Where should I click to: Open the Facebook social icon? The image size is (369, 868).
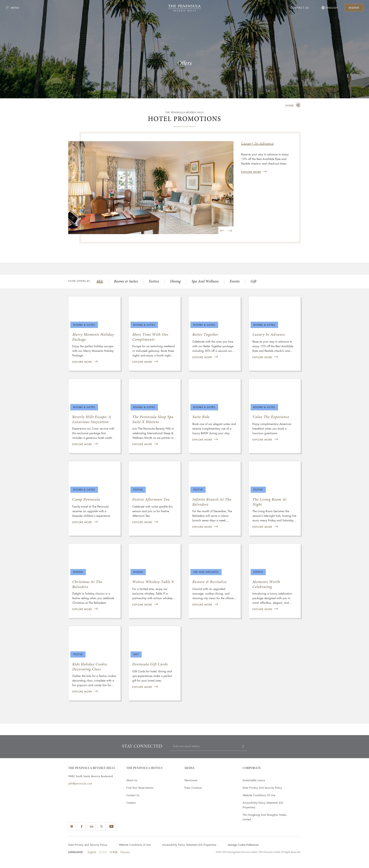click(82, 826)
